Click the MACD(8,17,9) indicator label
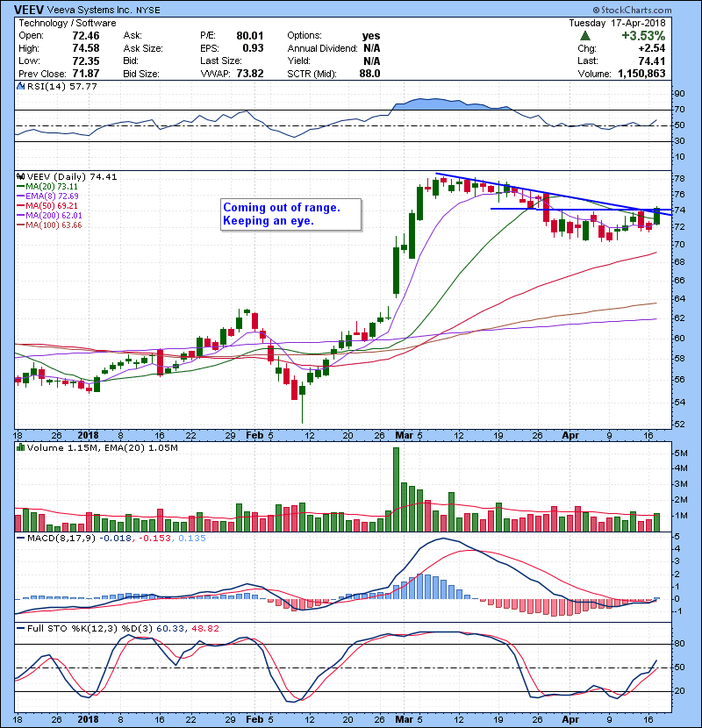Image resolution: width=702 pixels, height=728 pixels. 61,539
